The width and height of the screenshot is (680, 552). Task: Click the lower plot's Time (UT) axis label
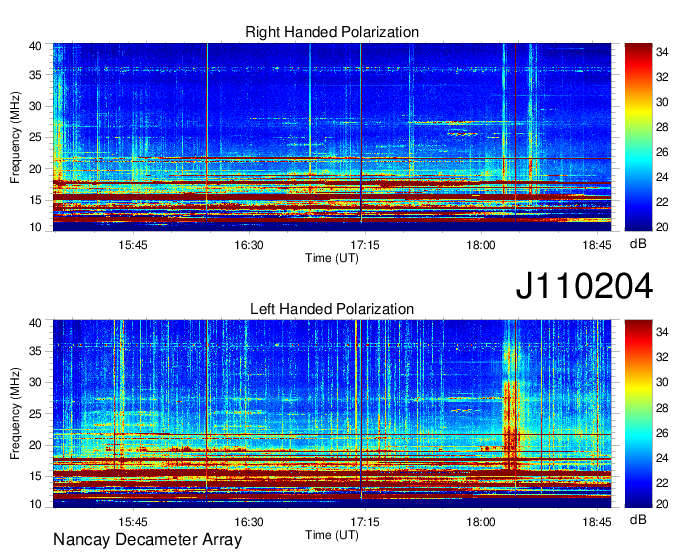click(332, 536)
